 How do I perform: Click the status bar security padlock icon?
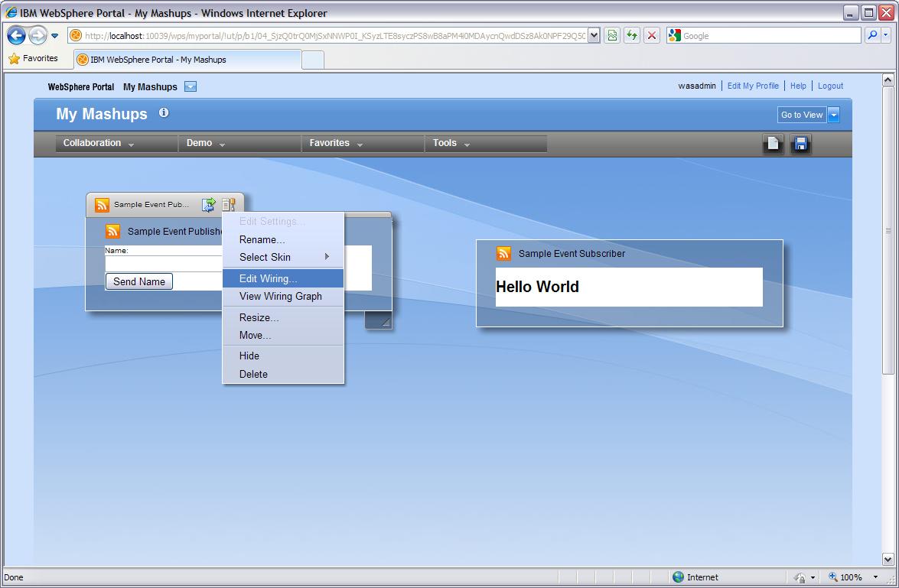pos(800,577)
